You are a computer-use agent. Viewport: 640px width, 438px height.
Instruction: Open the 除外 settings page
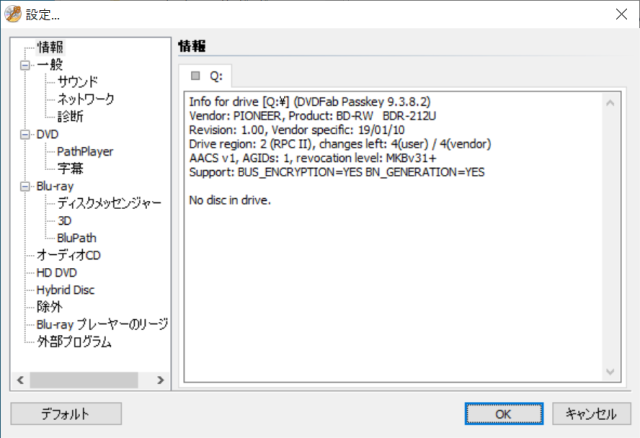coord(50,307)
